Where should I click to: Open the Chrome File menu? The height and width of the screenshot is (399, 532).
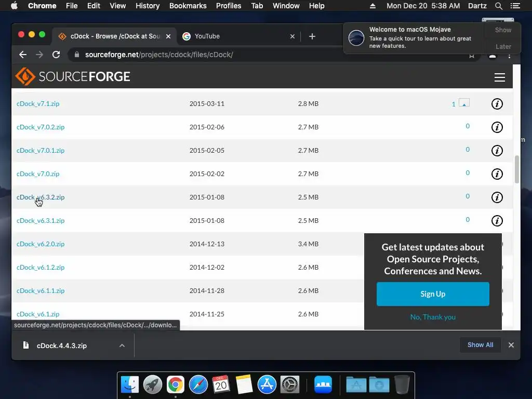point(72,6)
